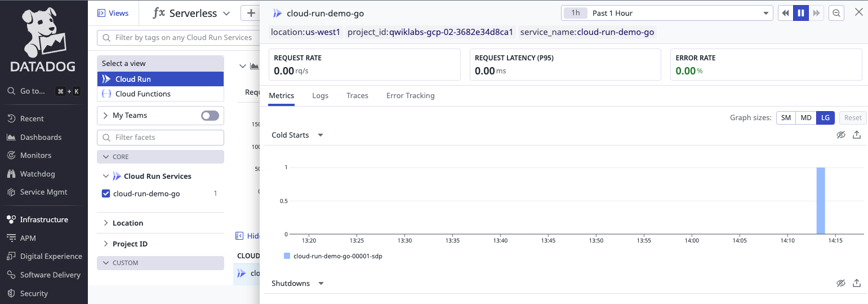Switch to the Metrics tab
The image size is (868, 304).
pos(282,95)
